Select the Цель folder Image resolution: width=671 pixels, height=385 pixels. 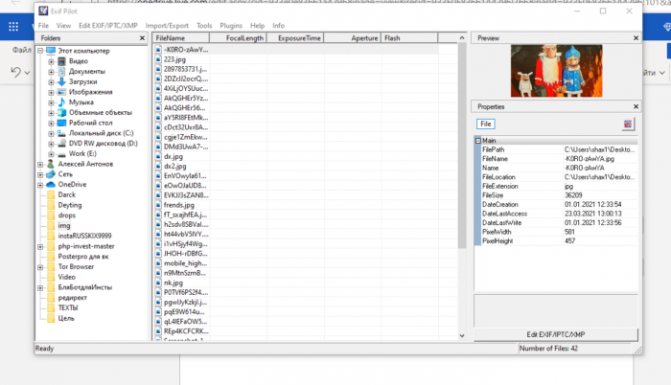(x=66, y=318)
